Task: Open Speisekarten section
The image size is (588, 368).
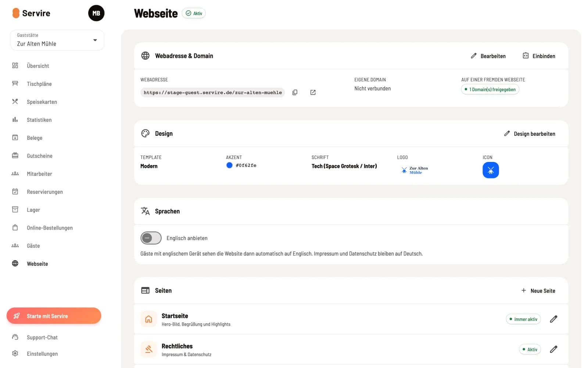Action: pos(42,102)
